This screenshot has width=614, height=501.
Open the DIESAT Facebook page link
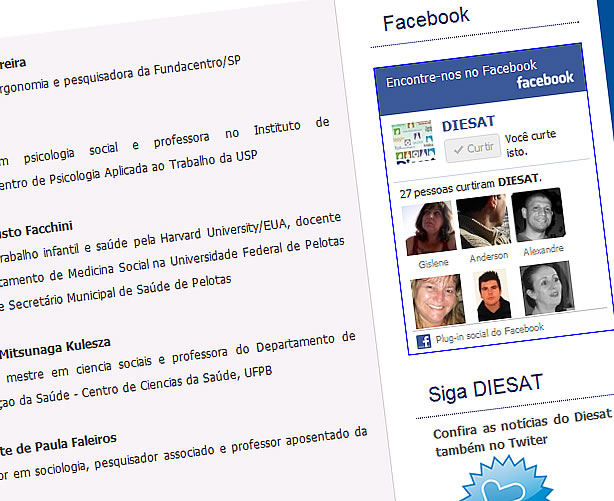tap(469, 124)
